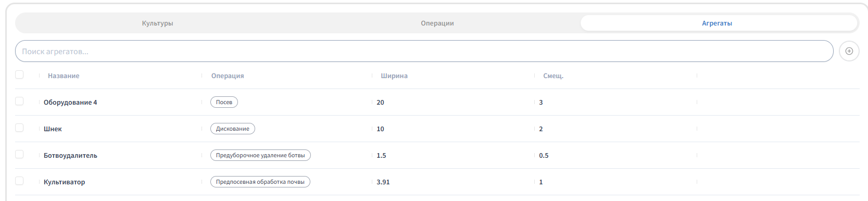Sort by the Ширина column header
This screenshot has width=868, height=201.
pos(394,76)
